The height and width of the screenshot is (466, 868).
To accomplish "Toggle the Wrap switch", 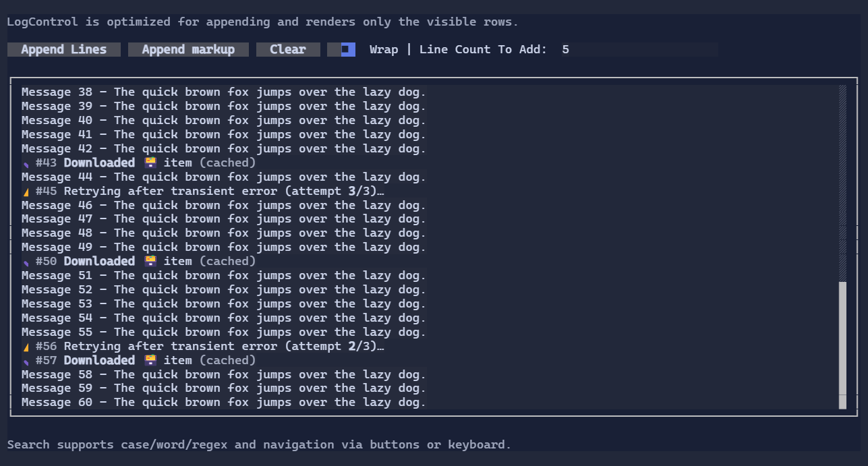I will 341,49.
